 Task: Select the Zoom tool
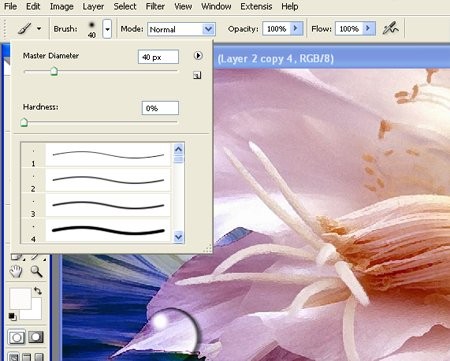(x=36, y=272)
